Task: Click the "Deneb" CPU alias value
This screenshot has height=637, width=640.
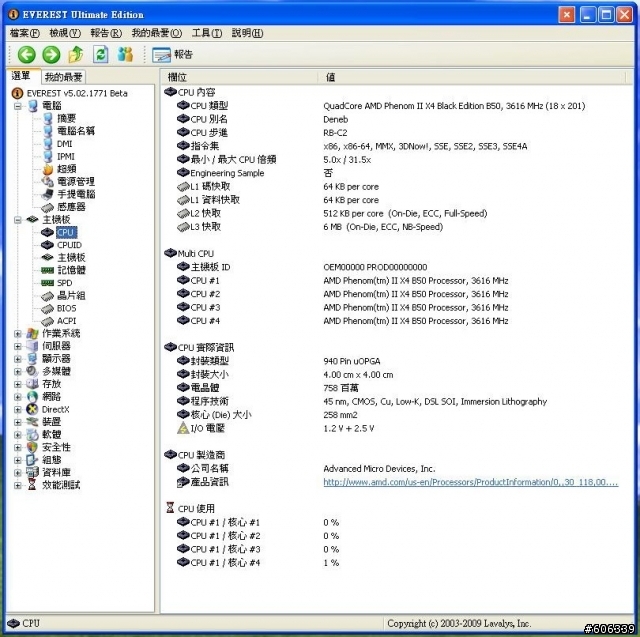Action: 336,120
